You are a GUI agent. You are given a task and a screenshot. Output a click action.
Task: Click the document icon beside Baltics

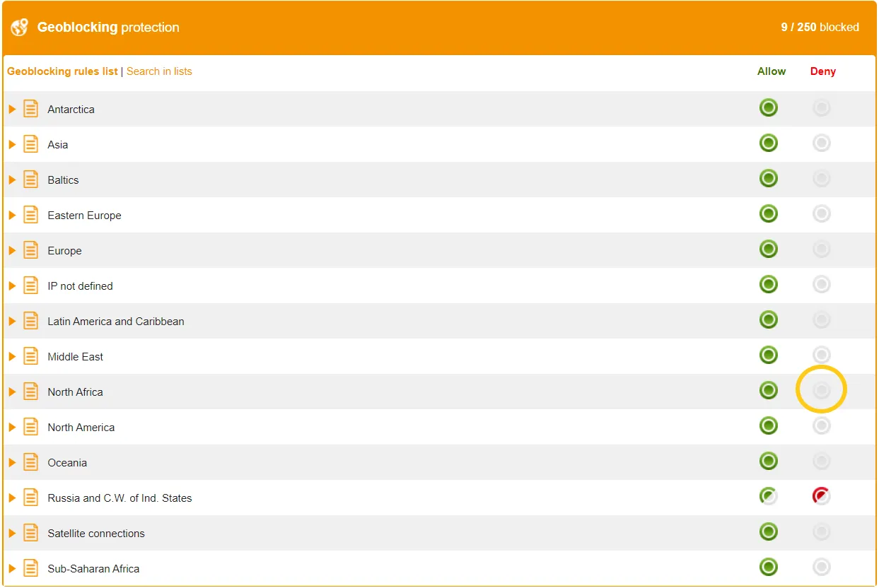pos(30,180)
